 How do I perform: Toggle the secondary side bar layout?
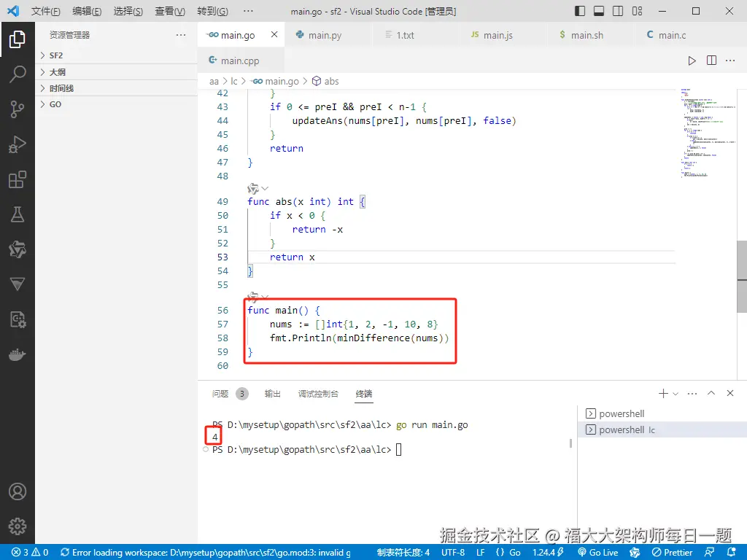618,11
